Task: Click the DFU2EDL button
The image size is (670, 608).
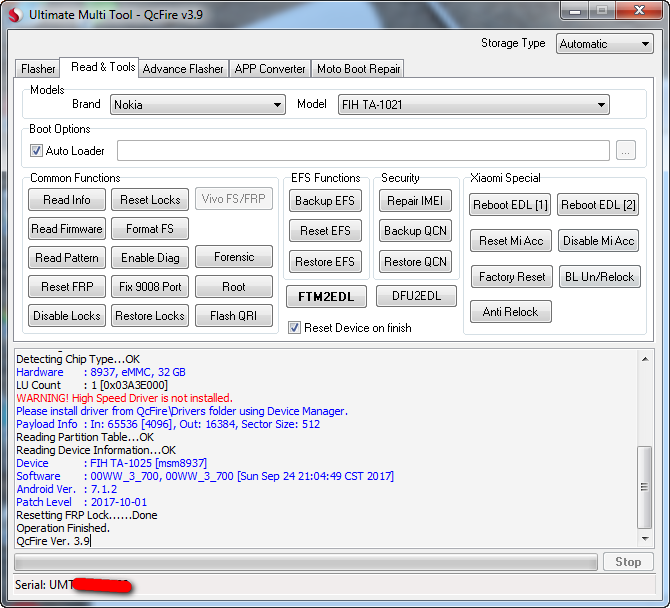Action: (416, 296)
